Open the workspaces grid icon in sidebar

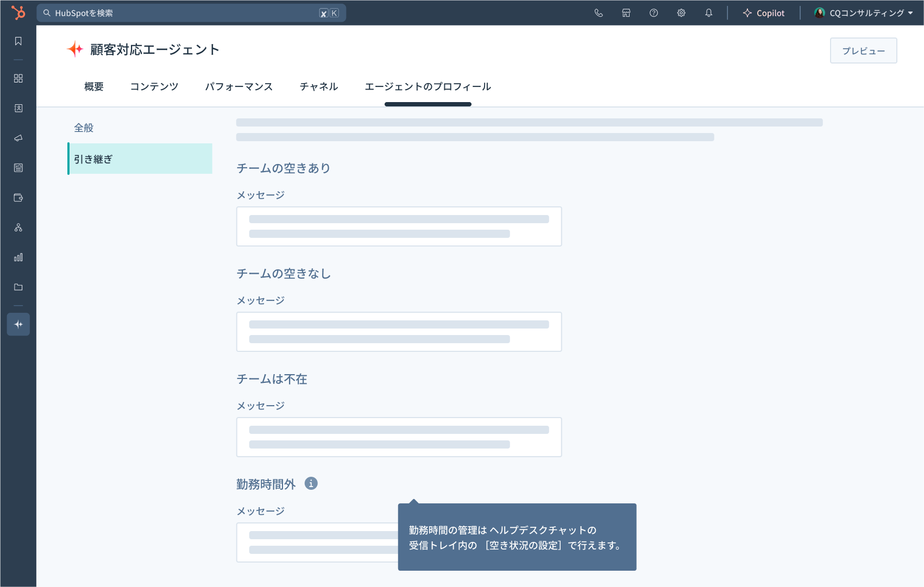18,78
